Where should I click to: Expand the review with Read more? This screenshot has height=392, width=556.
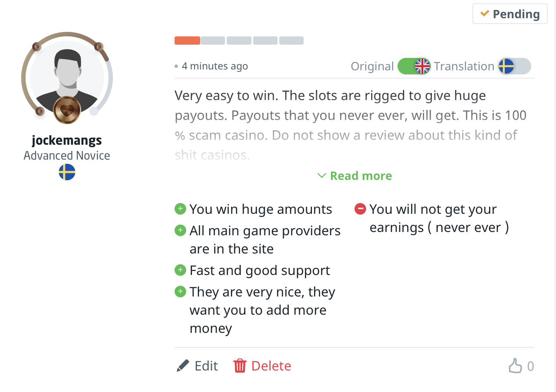[361, 176]
